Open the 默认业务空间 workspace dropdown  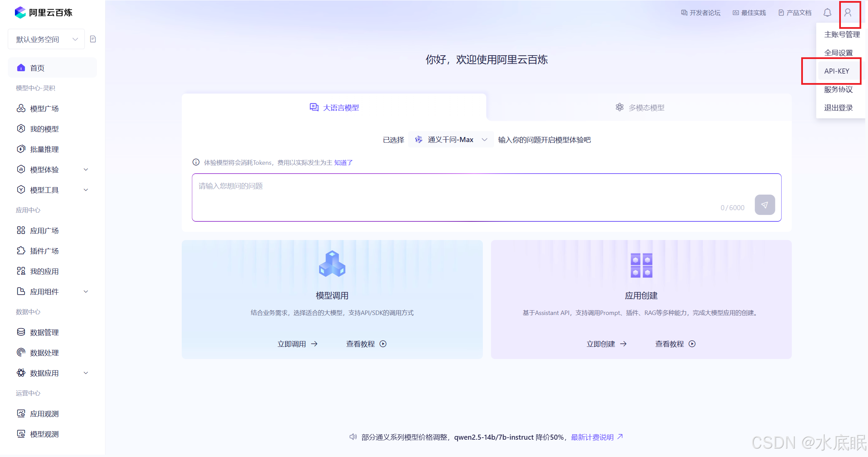(46, 39)
